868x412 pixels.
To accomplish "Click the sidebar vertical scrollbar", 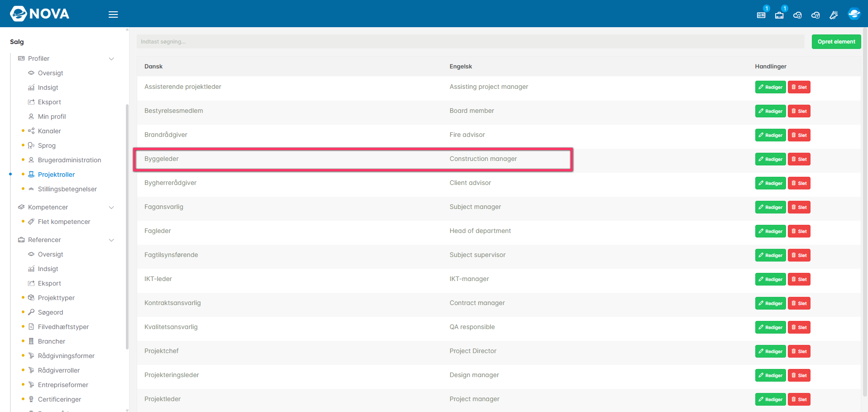I will pyautogui.click(x=127, y=227).
